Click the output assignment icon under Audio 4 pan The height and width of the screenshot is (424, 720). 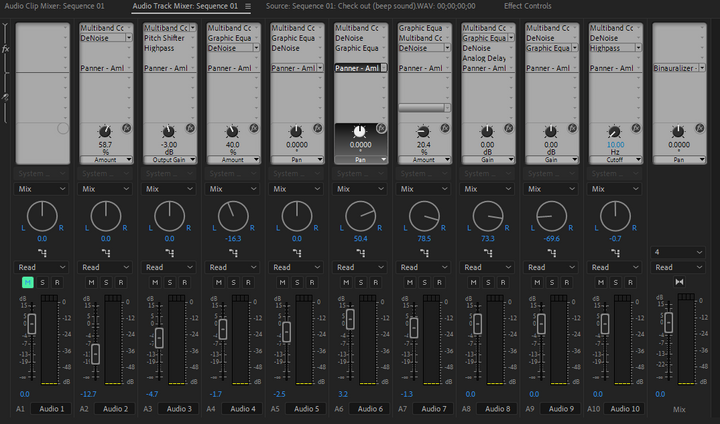click(233, 253)
